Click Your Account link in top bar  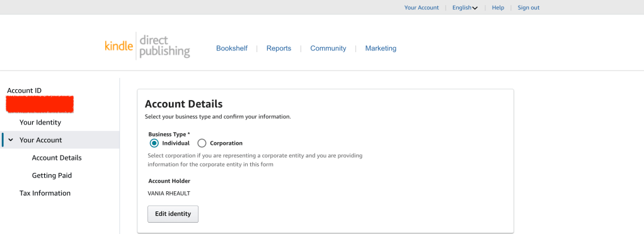click(x=422, y=8)
